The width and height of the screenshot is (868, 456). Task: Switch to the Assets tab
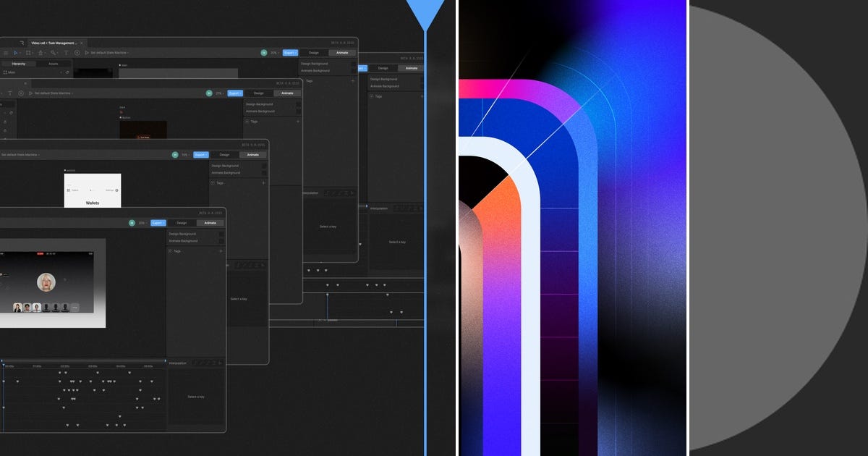[x=53, y=64]
